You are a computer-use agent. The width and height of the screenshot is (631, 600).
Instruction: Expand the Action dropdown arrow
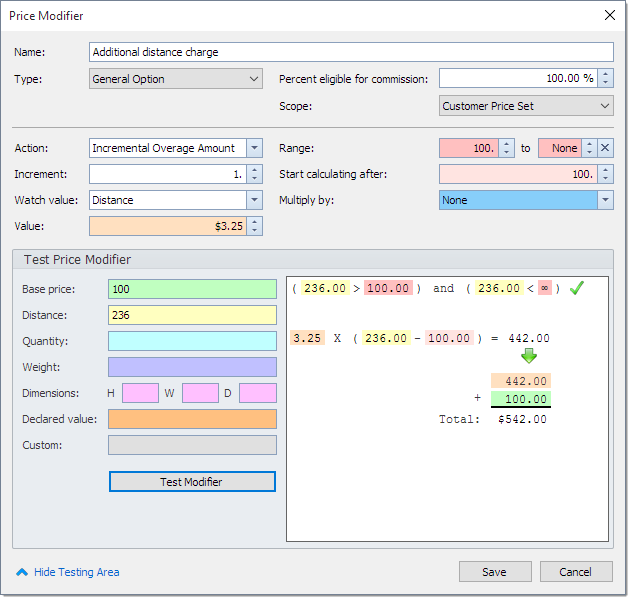[254, 148]
